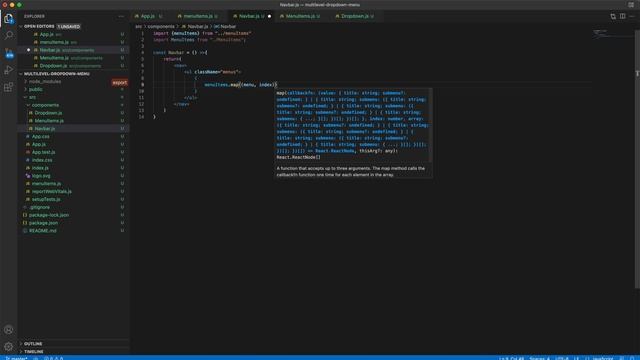Click the UTF-8 encoding status item
Viewport: 640px width, 360px height.
(562, 358)
